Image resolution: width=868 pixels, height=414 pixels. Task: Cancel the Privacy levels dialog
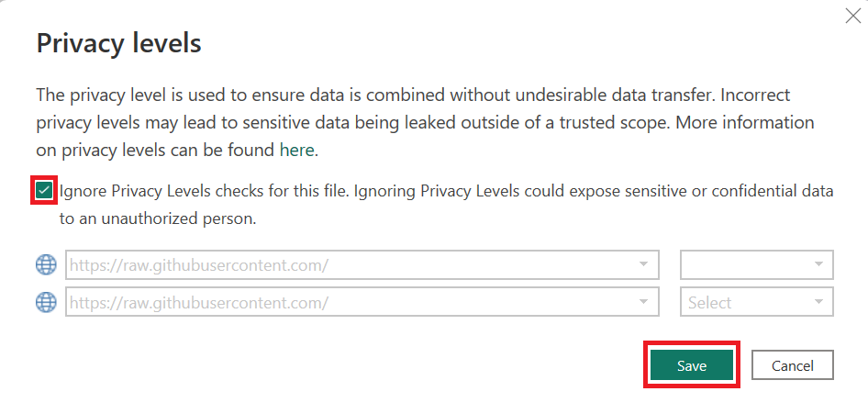pyautogui.click(x=793, y=365)
